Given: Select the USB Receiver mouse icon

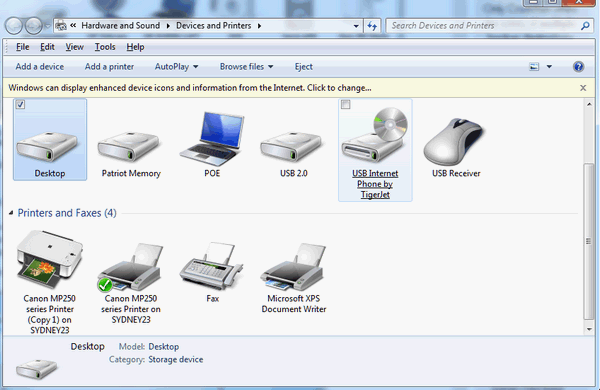Looking at the screenshot, I should click(x=453, y=141).
